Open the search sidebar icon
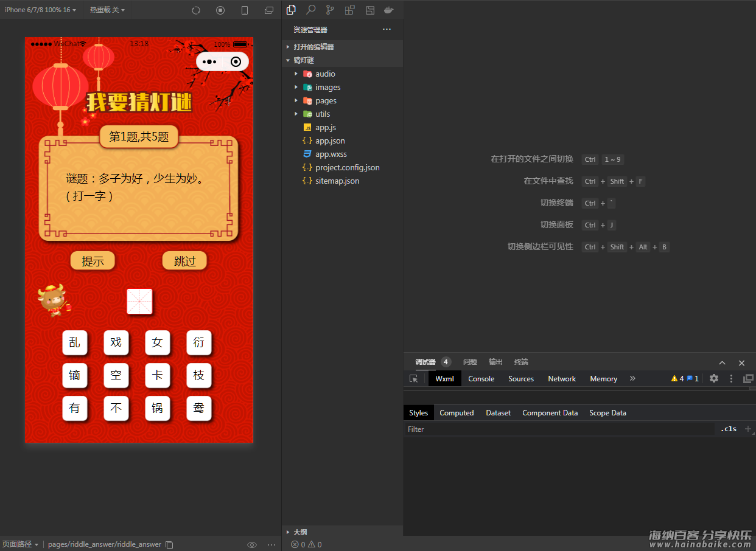 (310, 10)
